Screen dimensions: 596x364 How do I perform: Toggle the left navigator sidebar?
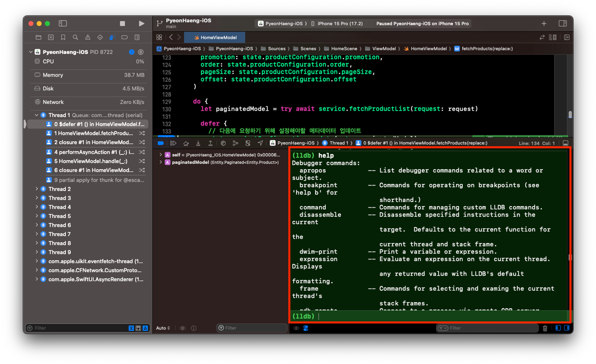[x=63, y=24]
